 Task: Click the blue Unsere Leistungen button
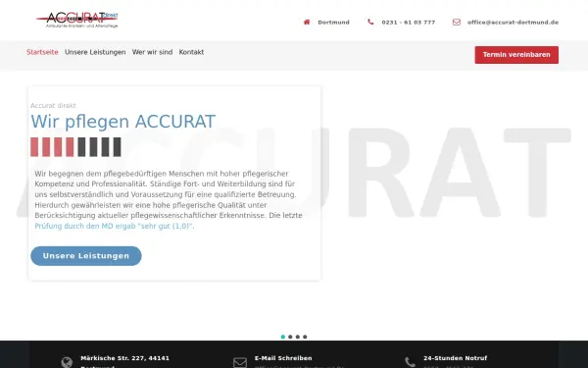pos(86,256)
